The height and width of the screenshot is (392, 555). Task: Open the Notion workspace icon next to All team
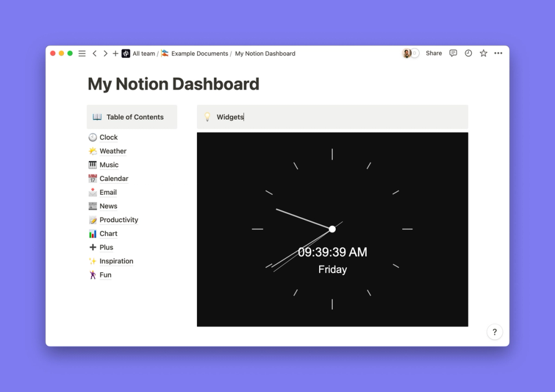(x=124, y=53)
